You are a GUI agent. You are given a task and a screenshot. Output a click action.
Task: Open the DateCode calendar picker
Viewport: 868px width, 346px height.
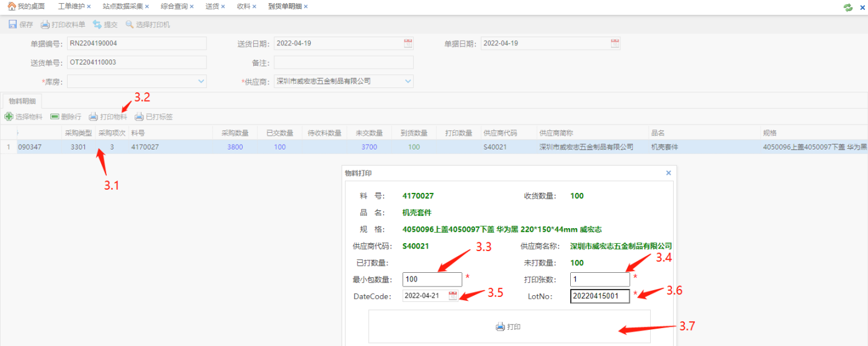click(x=453, y=296)
